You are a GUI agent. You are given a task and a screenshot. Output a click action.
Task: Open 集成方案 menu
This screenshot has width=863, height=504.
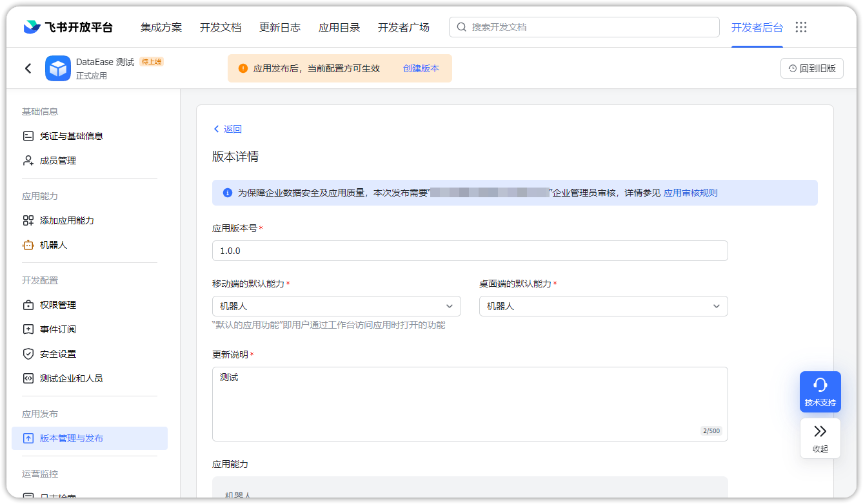pos(161,27)
